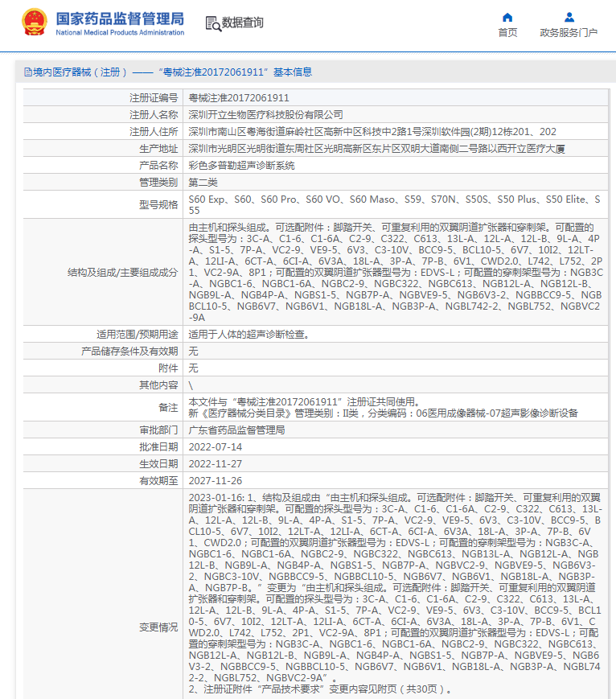Select registration number 粤械注准20172061911 value

click(239, 97)
